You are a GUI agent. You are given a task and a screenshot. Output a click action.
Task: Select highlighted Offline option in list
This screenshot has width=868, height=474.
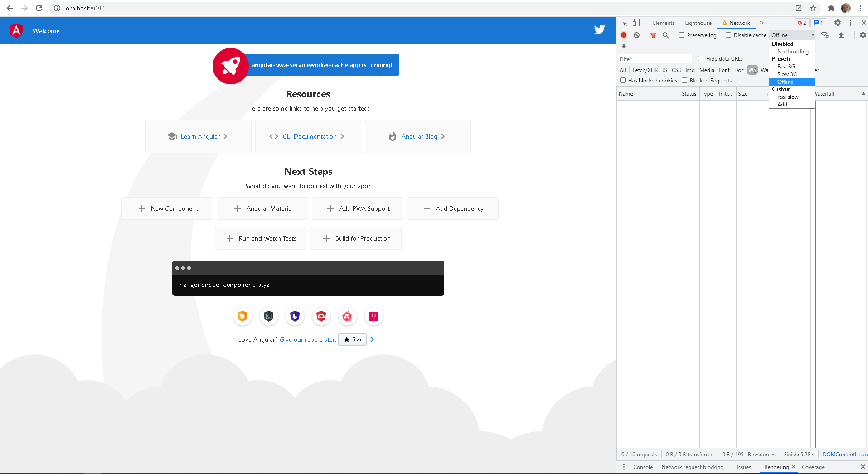click(x=792, y=82)
